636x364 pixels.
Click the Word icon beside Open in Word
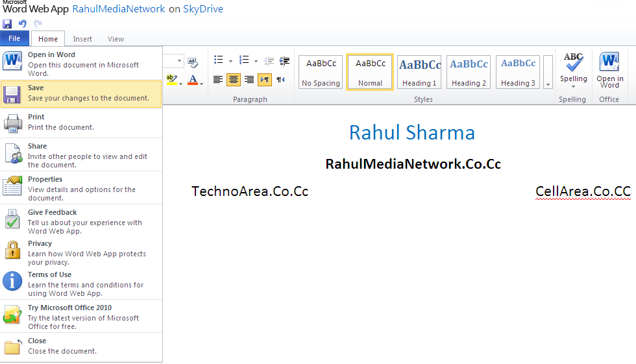12,61
